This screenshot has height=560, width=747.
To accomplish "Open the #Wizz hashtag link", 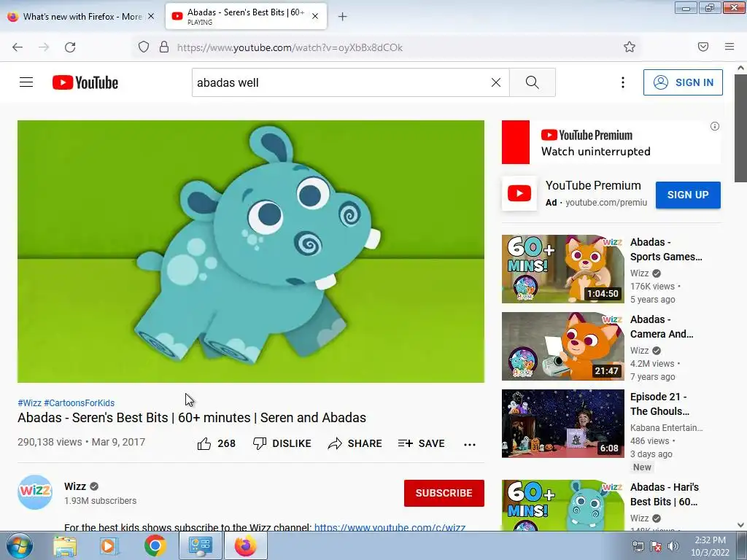I will [29, 402].
